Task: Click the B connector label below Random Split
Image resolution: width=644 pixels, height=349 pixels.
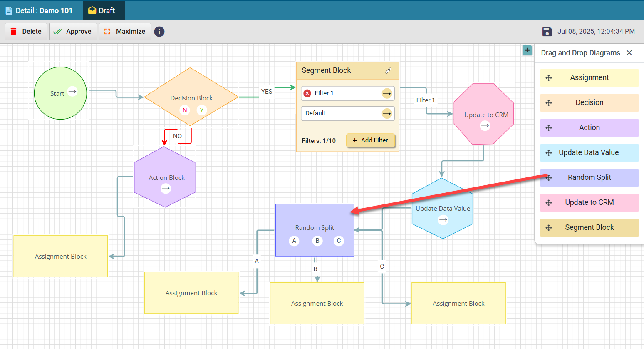Action: pos(315,269)
